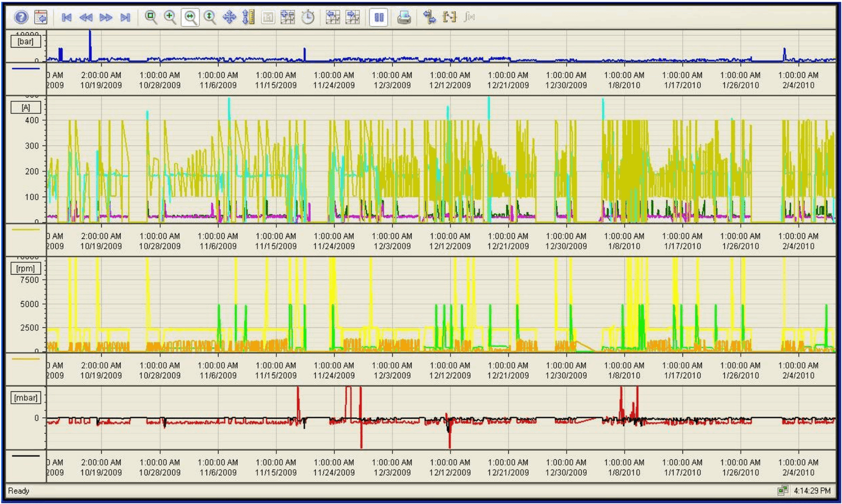Click the [mbar] unit label box
Image resolution: width=842 pixels, height=504 pixels.
pyautogui.click(x=25, y=398)
